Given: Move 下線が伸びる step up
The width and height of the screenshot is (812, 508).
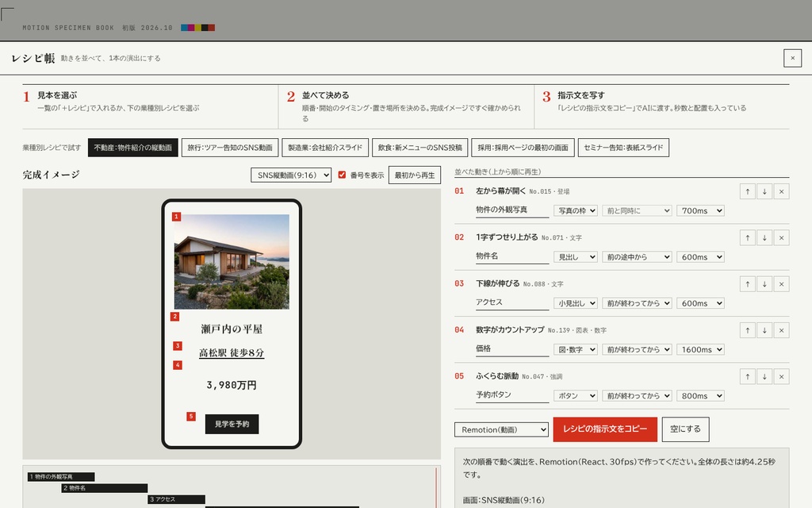Looking at the screenshot, I should (747, 283).
